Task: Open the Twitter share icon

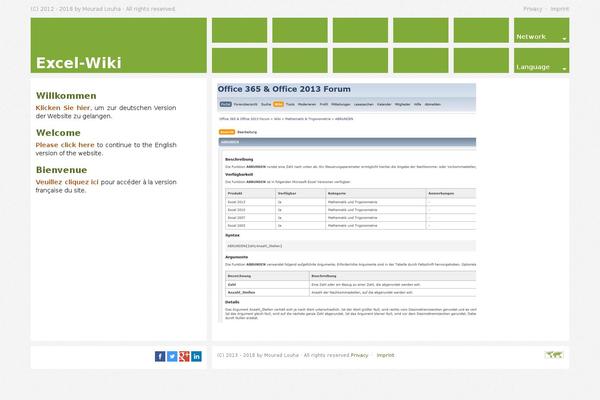Action: click(x=172, y=356)
